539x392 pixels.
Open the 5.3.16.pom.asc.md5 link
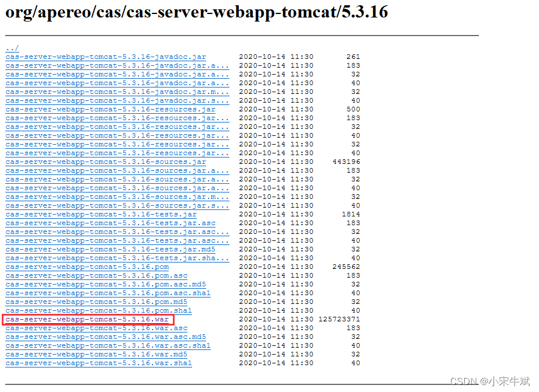(x=106, y=284)
